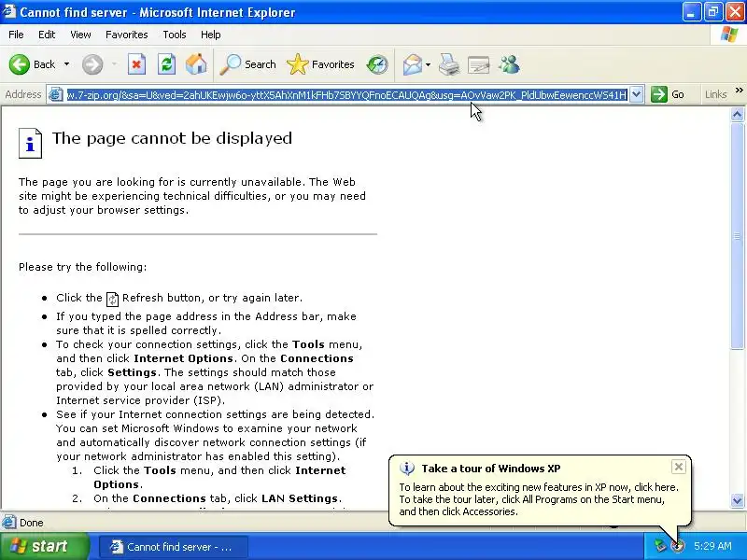Restore down the Internet Explorer window
The image size is (747, 560).
coord(713,12)
